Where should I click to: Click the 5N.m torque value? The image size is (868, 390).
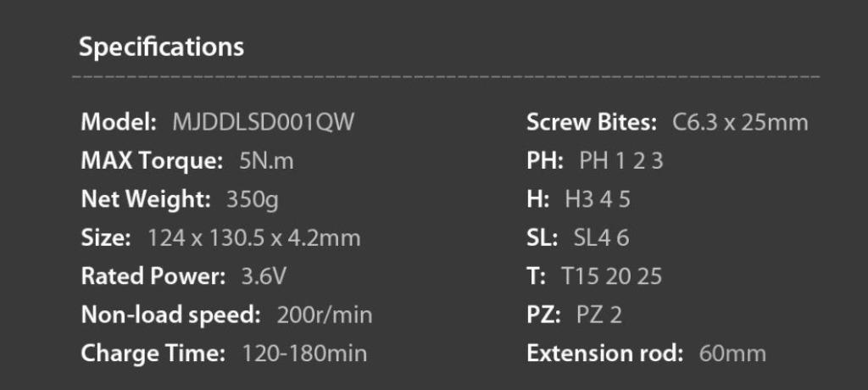pyautogui.click(x=266, y=161)
